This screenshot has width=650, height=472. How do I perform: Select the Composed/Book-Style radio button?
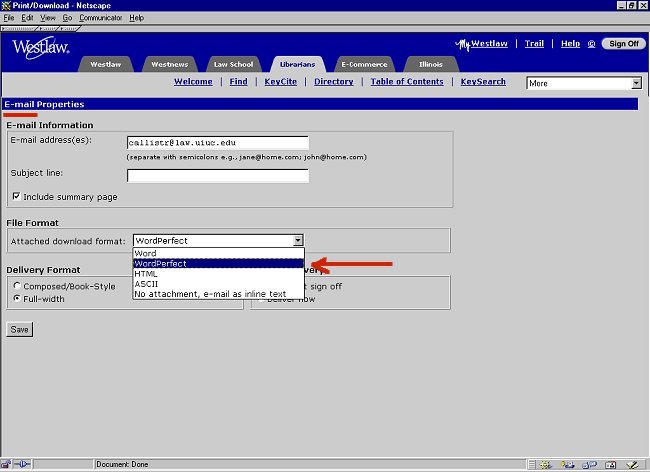(16, 286)
